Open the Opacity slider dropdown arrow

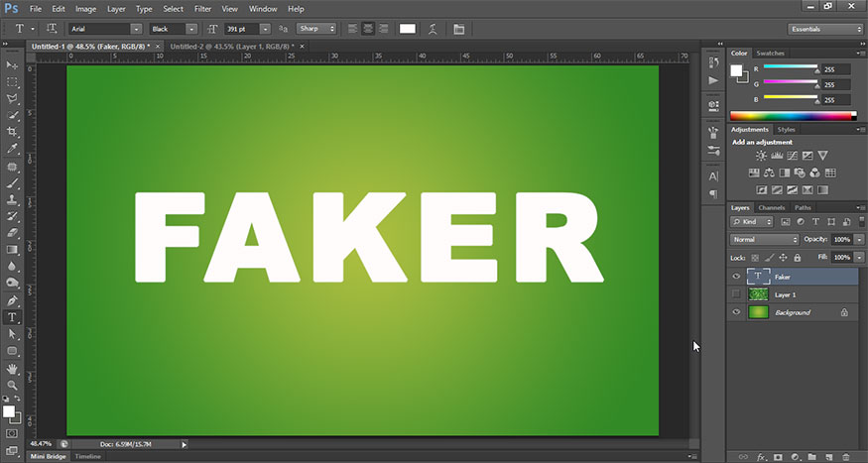859,240
